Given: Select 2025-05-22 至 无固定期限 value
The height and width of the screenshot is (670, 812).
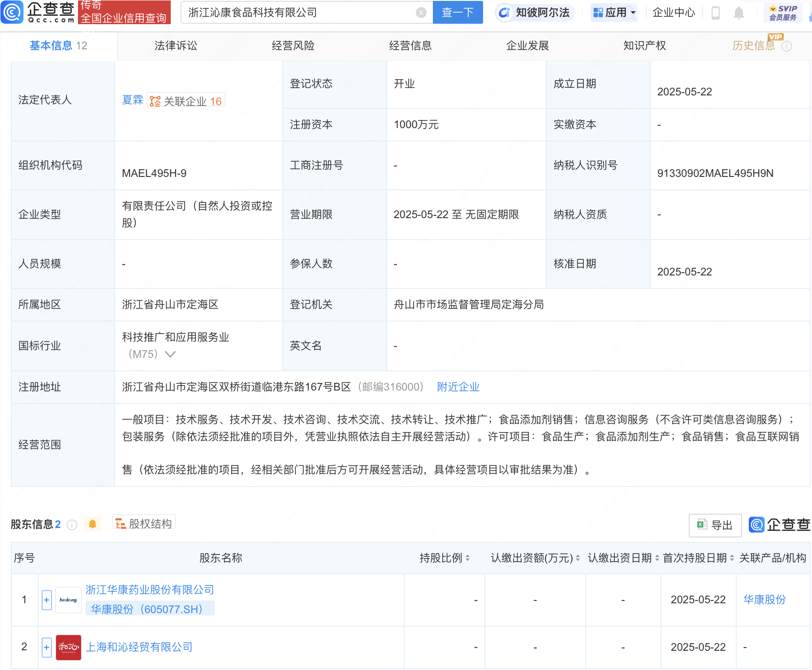Looking at the screenshot, I should coord(456,215).
